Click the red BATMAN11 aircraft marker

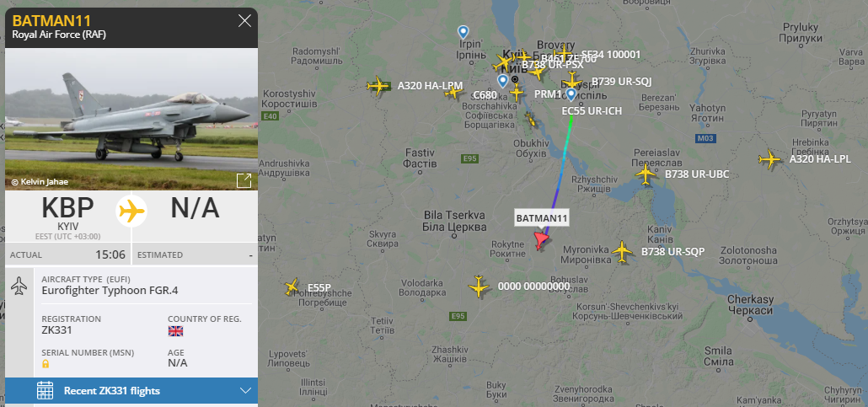coord(540,241)
